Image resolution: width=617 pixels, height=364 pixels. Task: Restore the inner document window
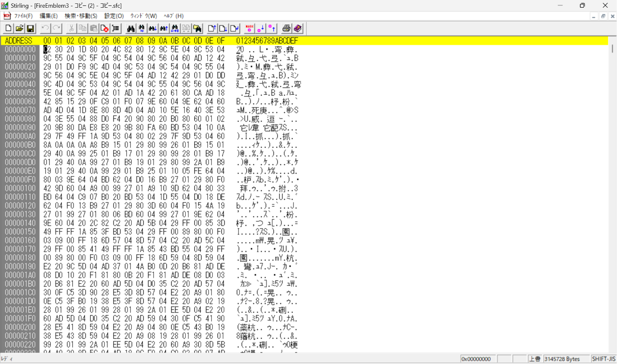point(603,16)
